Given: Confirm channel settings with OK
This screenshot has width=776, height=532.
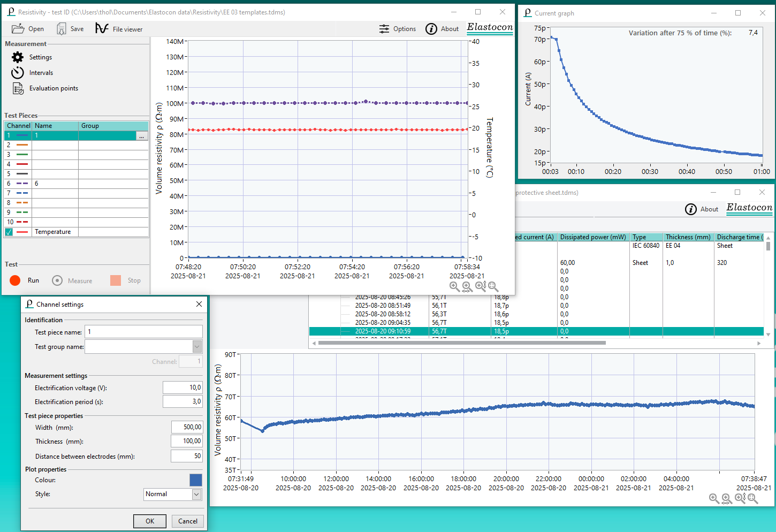Looking at the screenshot, I should [150, 521].
